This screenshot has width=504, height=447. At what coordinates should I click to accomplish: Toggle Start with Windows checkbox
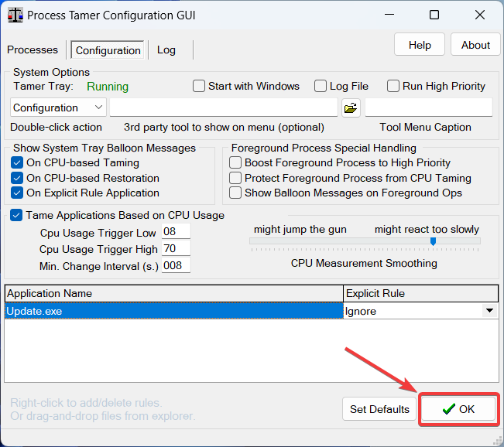(199, 86)
